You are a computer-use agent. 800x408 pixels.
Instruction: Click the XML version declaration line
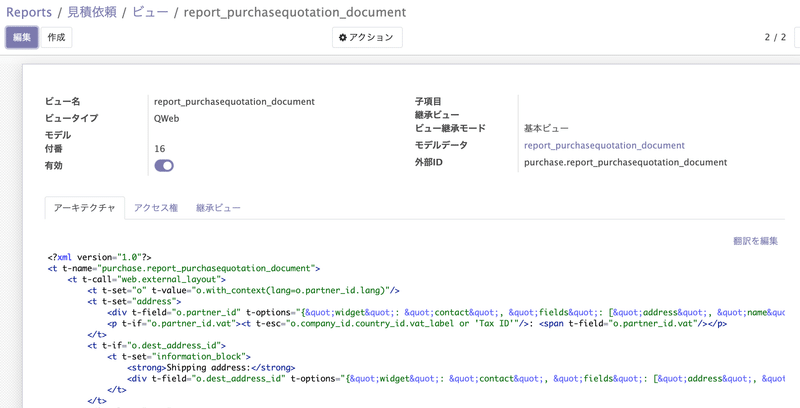pyautogui.click(x=99, y=257)
